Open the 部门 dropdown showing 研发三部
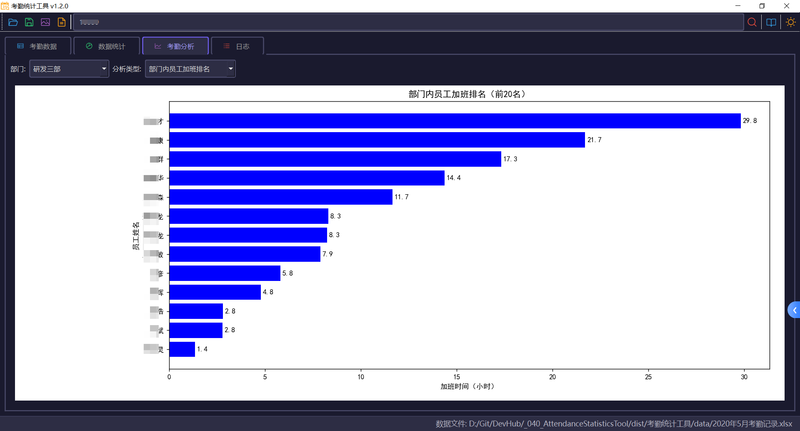Screen dimensions: 800x431 pyautogui.click(x=69, y=69)
